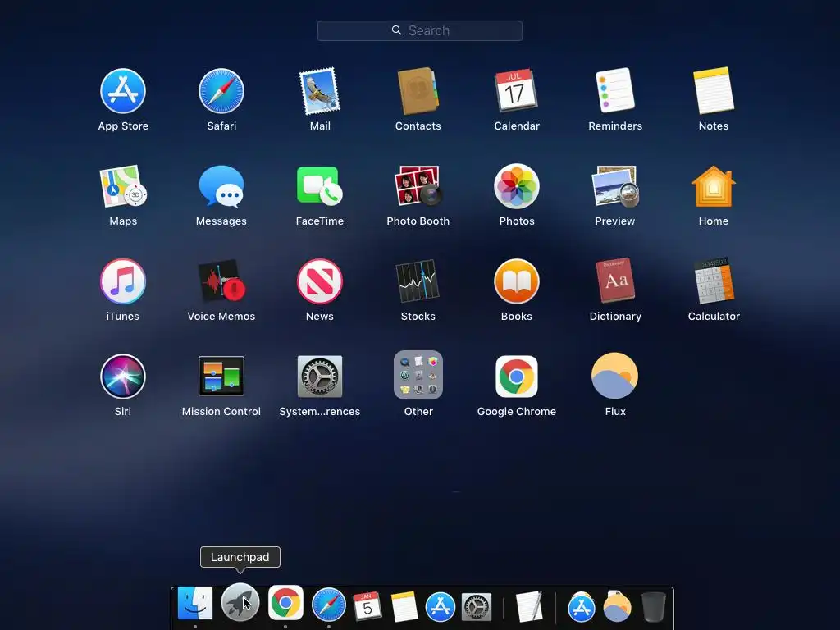Launch Google Chrome from Launchpad grid
The width and height of the screenshot is (840, 630).
pyautogui.click(x=517, y=377)
